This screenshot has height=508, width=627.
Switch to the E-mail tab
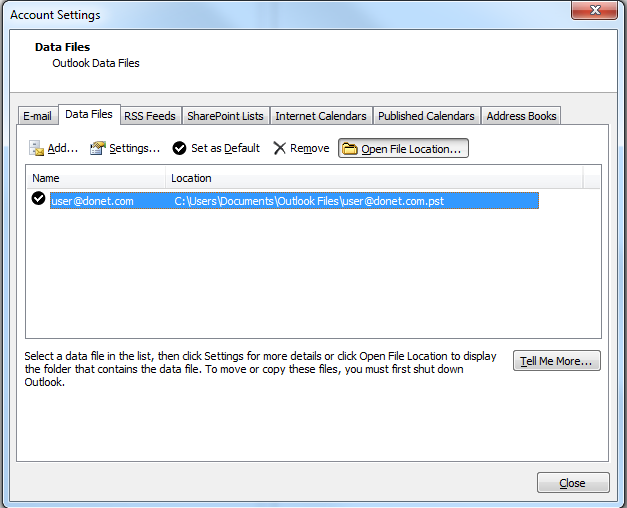click(38, 116)
